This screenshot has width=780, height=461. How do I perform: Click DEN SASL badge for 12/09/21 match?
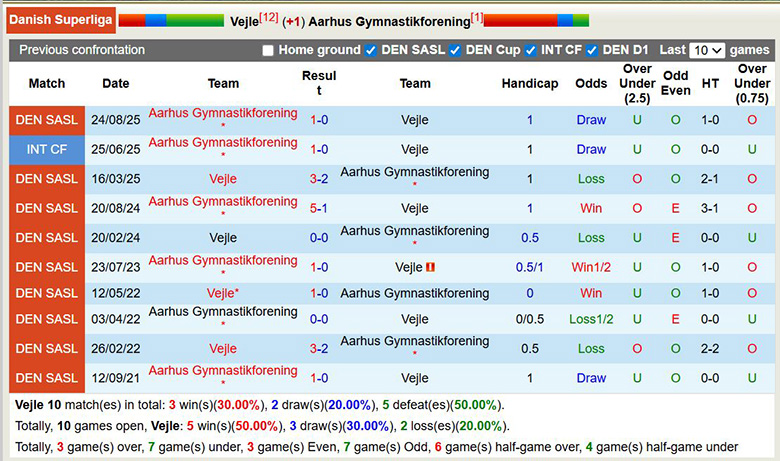coord(47,378)
